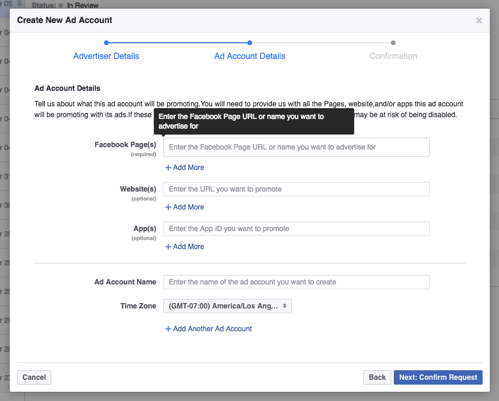Click Next: Confirm Request button

pyautogui.click(x=438, y=377)
